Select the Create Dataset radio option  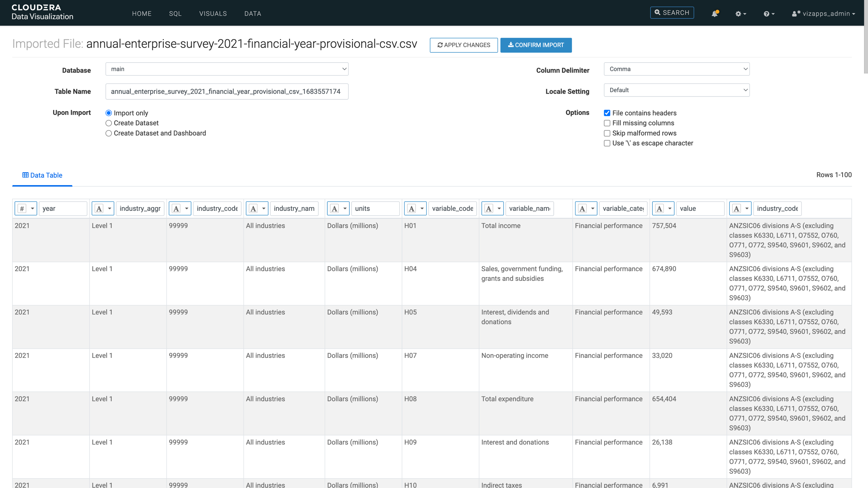109,123
